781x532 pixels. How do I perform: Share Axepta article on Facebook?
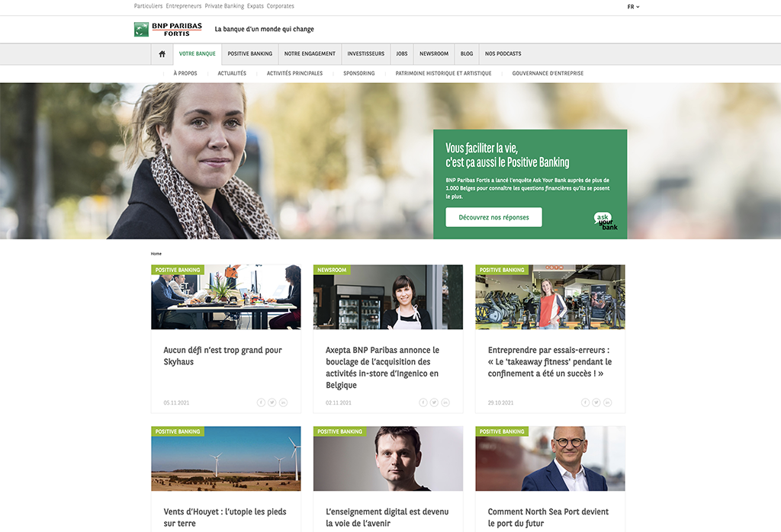[x=423, y=402]
